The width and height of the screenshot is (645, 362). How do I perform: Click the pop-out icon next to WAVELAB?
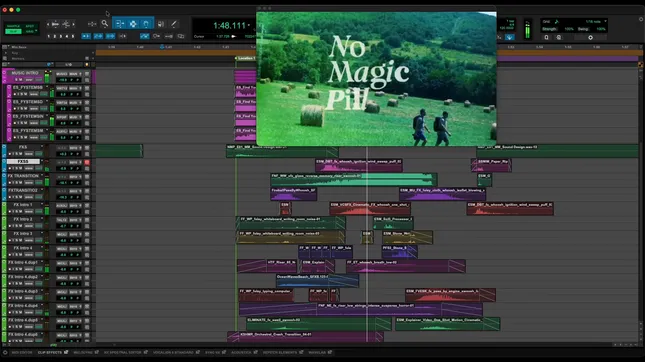(330, 352)
